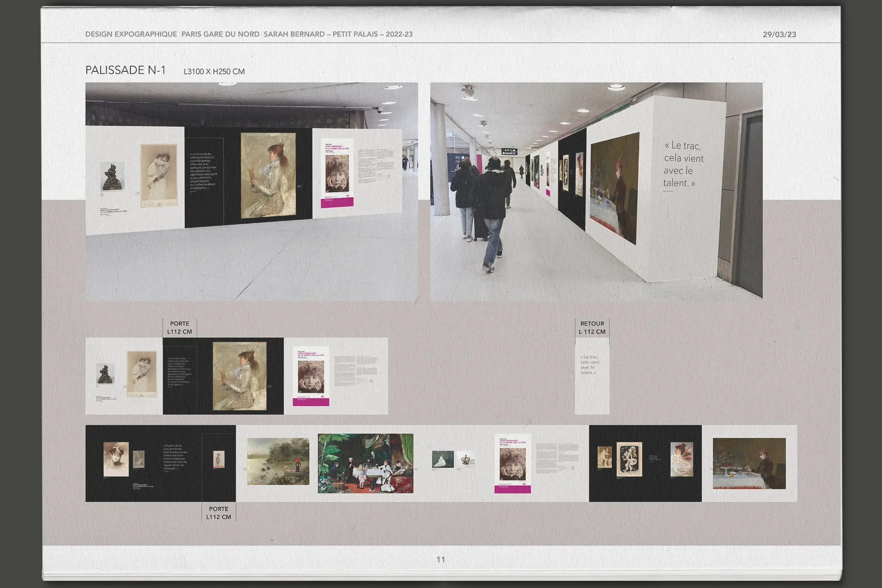Select the large painting on the corridor wall photo
Screen dimensions: 882x588
coord(615,188)
